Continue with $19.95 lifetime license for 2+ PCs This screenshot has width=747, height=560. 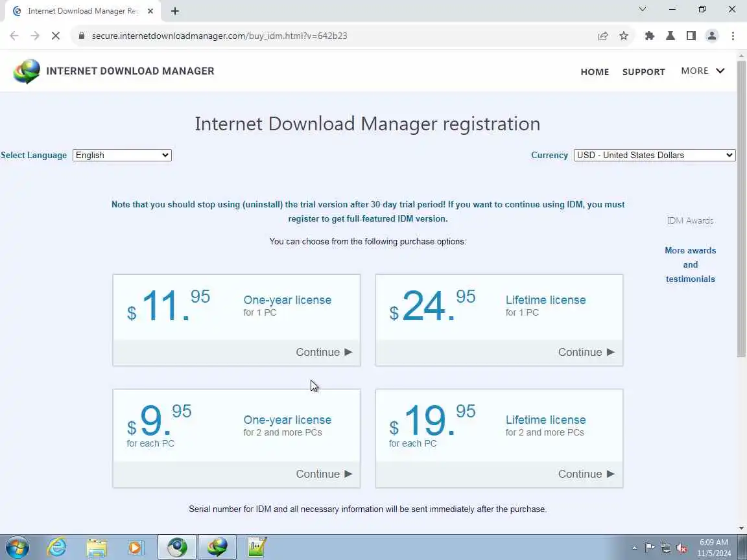[586, 474]
